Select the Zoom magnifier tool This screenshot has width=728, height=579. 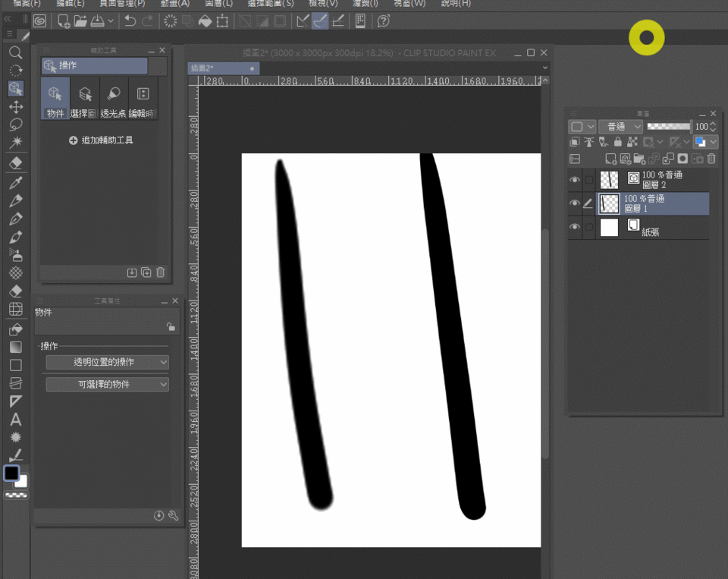coord(15,52)
